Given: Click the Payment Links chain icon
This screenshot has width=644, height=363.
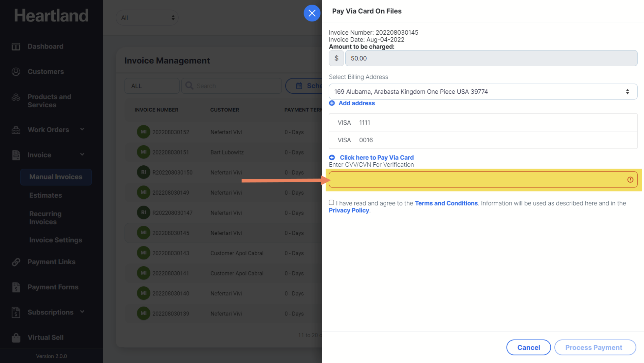Looking at the screenshot, I should [16, 262].
